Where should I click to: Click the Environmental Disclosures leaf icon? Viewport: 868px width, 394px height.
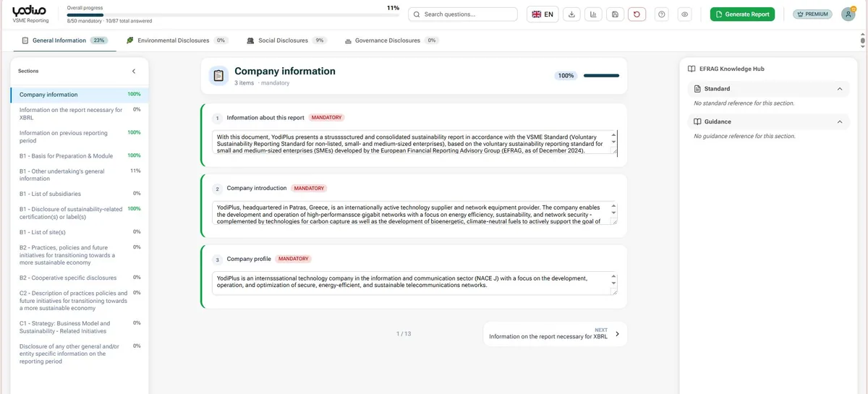point(130,40)
